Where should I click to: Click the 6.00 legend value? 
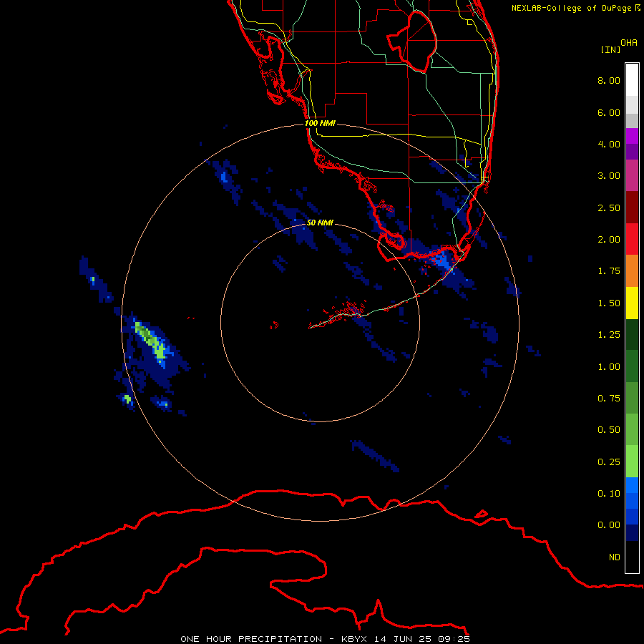point(609,112)
